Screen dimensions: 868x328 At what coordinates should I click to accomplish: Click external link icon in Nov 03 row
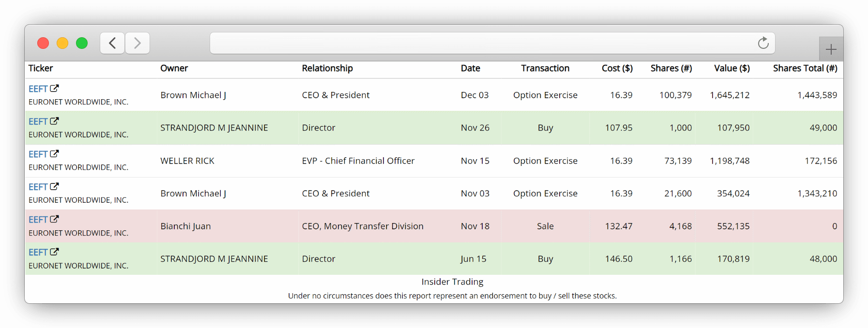[x=54, y=186]
